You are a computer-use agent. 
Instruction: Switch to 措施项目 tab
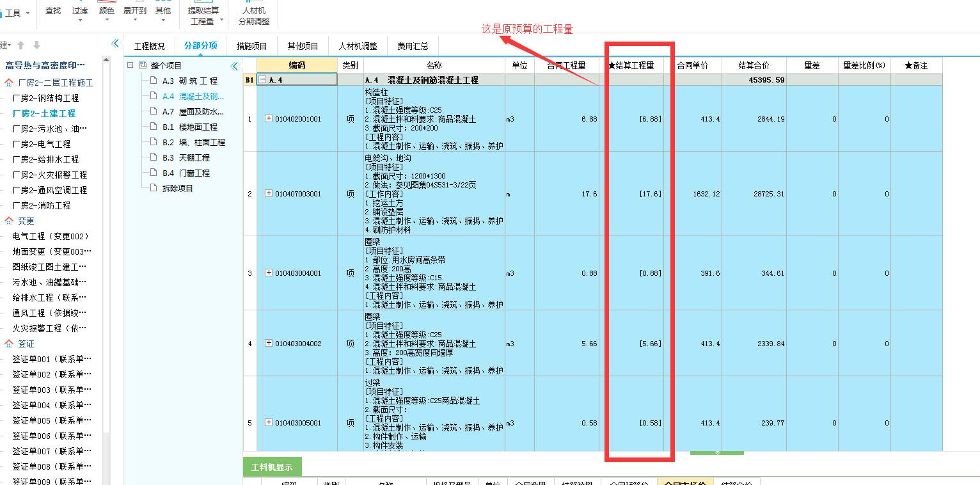click(x=251, y=46)
